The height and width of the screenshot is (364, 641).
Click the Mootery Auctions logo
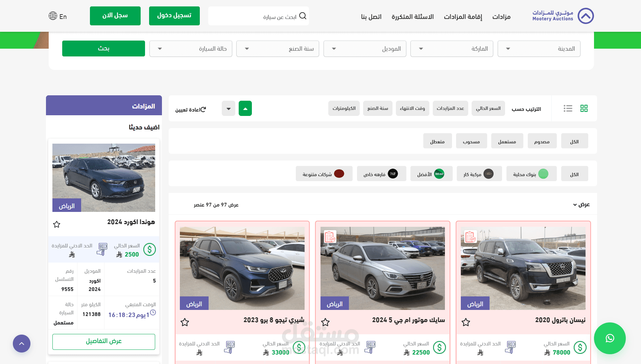coord(563,16)
